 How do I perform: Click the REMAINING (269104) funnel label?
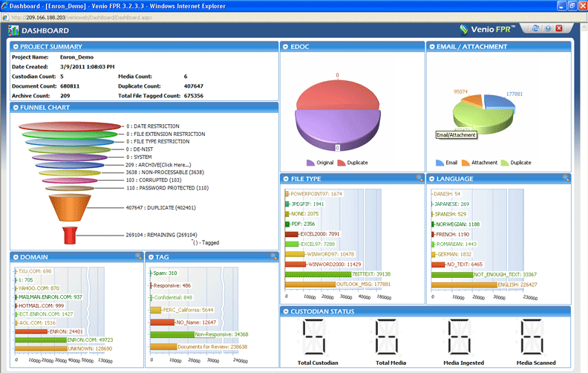[162, 235]
